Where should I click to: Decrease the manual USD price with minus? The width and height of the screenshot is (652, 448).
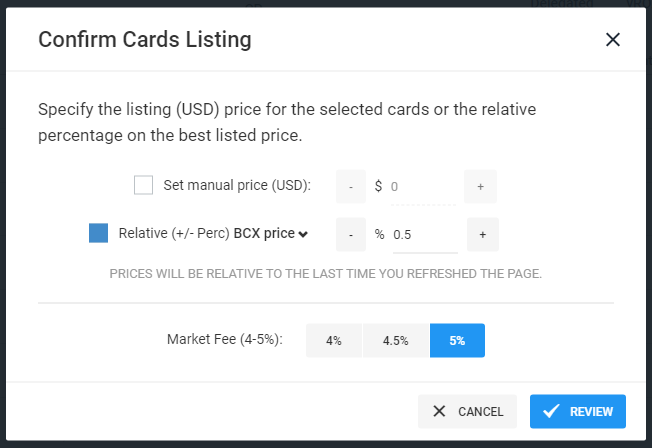click(351, 186)
